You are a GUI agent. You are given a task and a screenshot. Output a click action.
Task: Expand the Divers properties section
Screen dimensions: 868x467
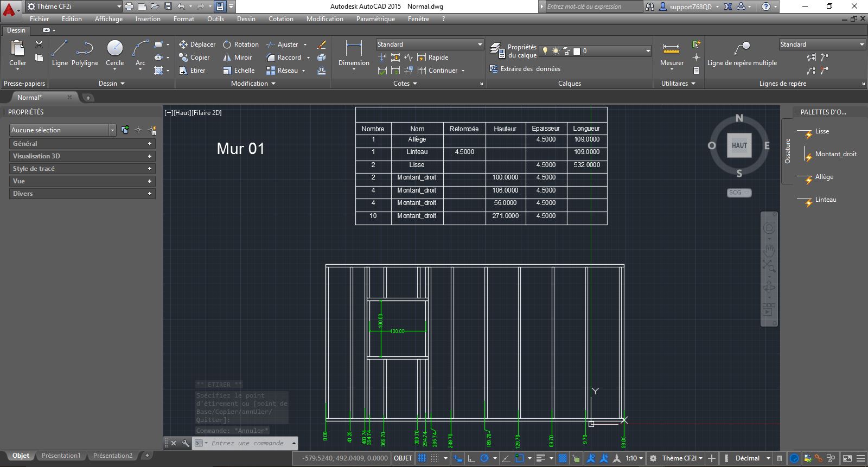[x=82, y=194]
